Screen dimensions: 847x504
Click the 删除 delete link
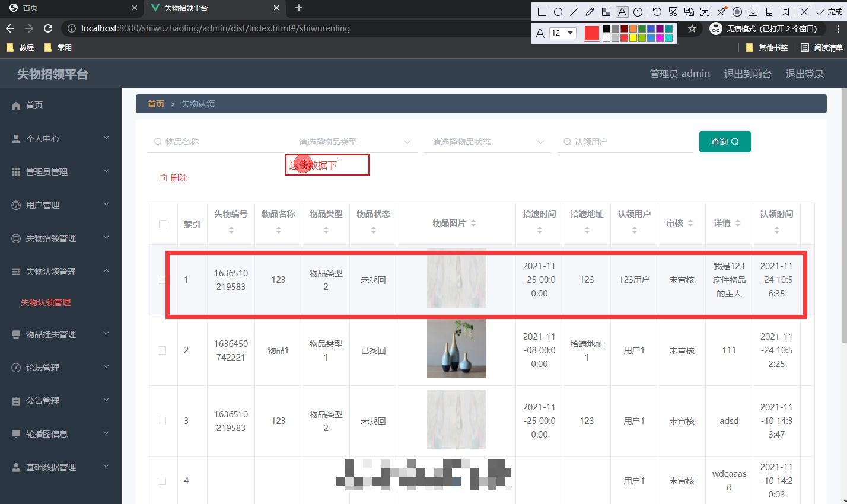[174, 177]
